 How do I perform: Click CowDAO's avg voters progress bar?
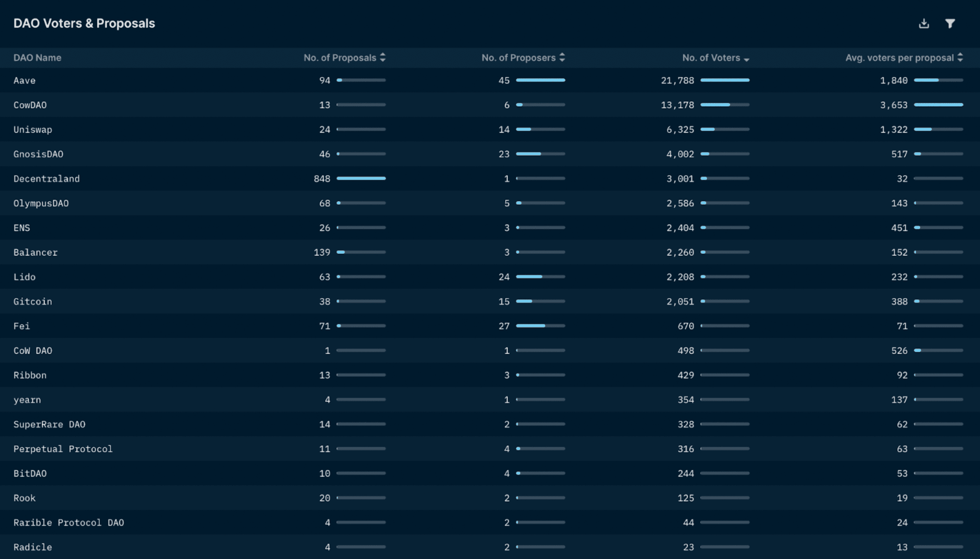[x=938, y=105]
